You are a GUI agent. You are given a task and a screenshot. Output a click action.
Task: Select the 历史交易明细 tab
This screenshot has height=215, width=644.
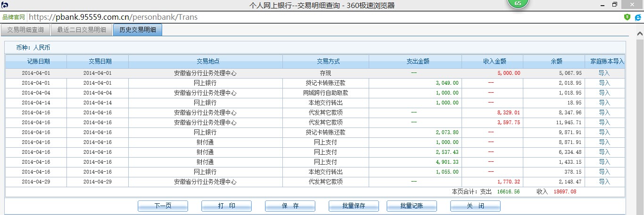(138, 30)
